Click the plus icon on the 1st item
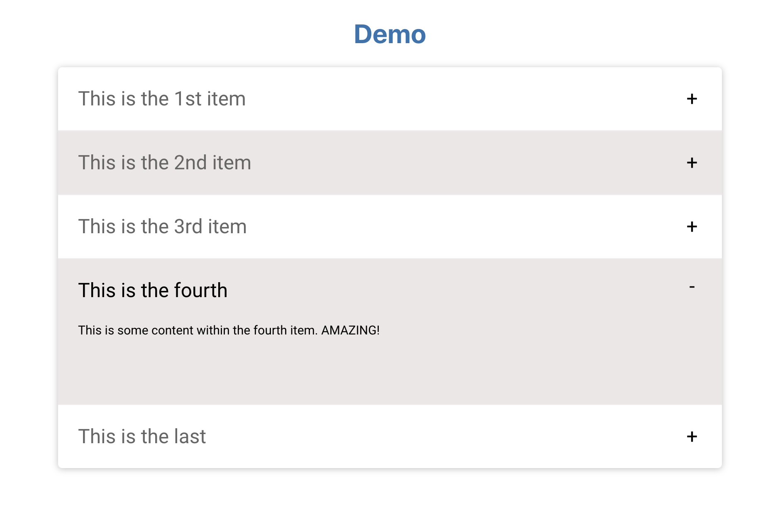 tap(691, 99)
